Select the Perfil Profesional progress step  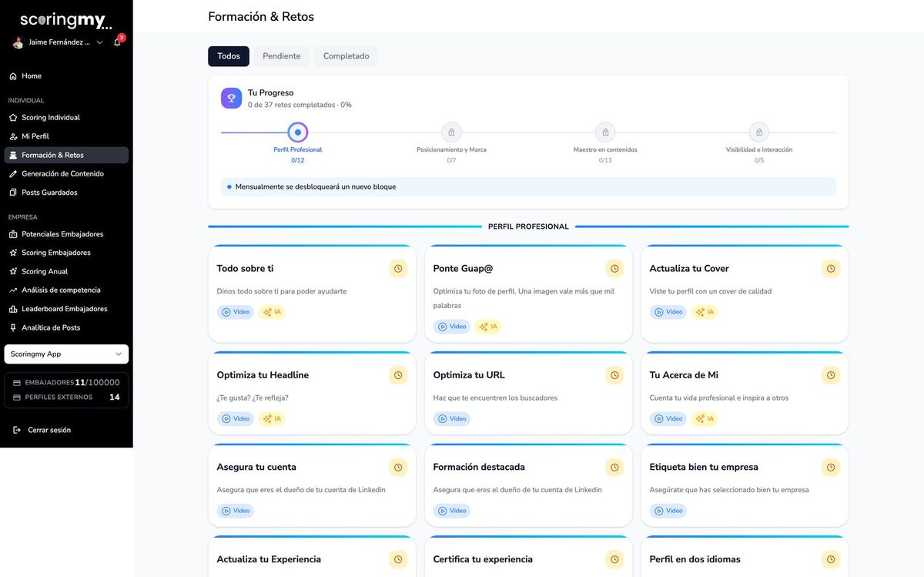click(298, 133)
